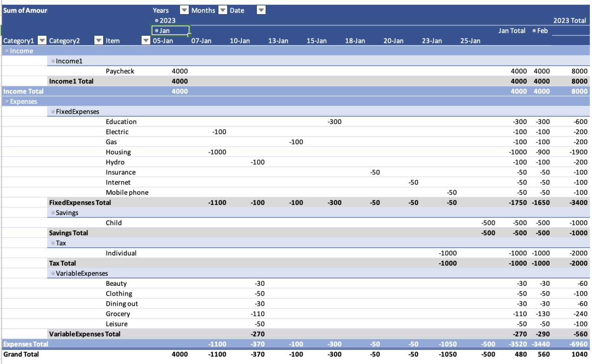
Task: Click the Housing expense row label
Action: [x=118, y=152]
